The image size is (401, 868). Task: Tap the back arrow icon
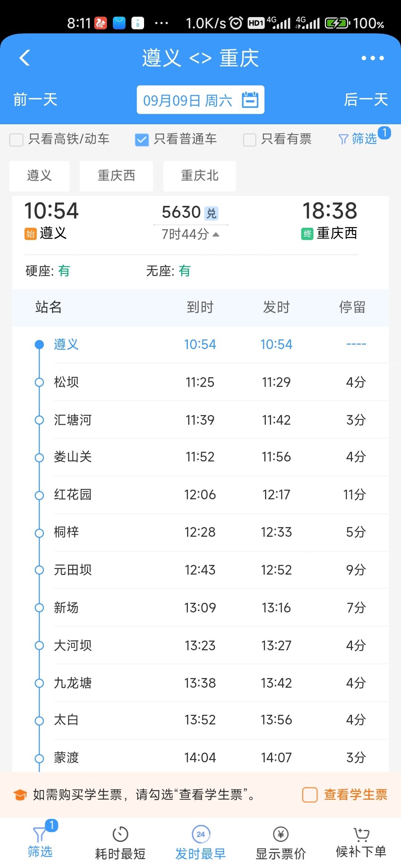[25, 58]
